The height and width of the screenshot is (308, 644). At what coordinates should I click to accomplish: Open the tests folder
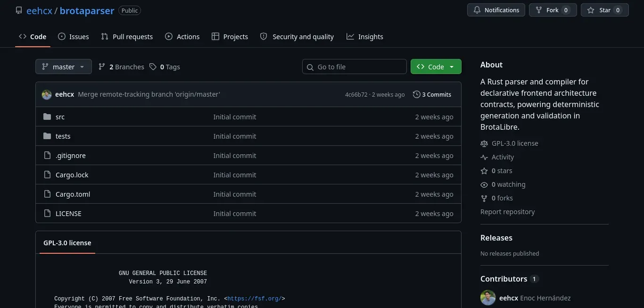point(63,136)
